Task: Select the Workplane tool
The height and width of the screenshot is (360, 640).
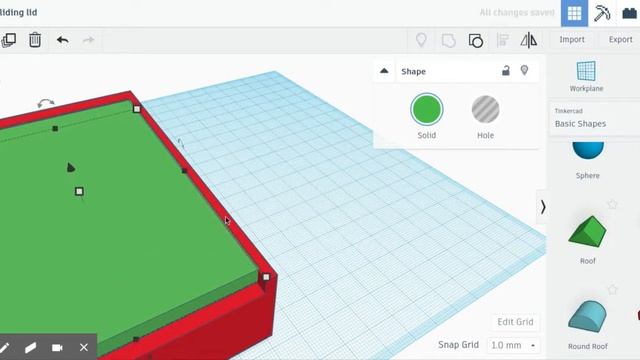Action: click(586, 76)
